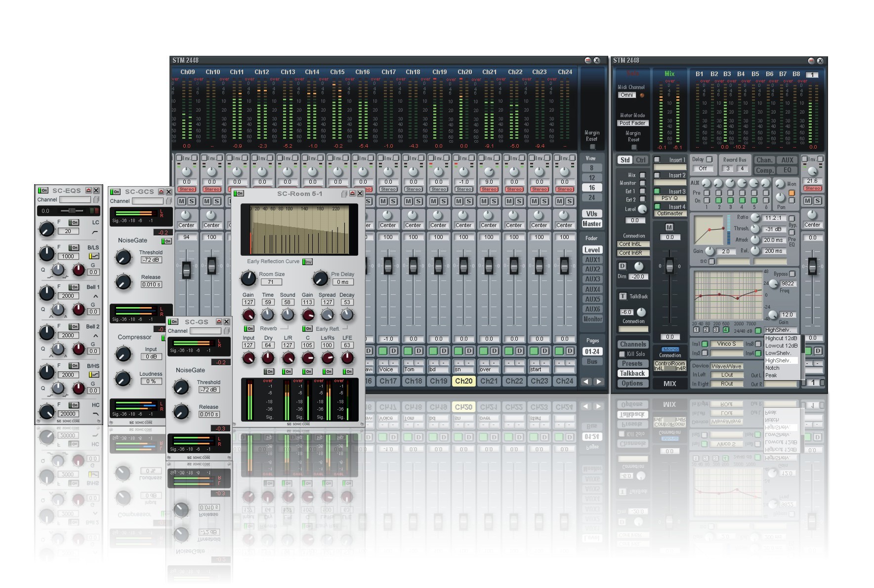874x588 pixels.
Task: Click the next page right arrow
Action: [599, 381]
